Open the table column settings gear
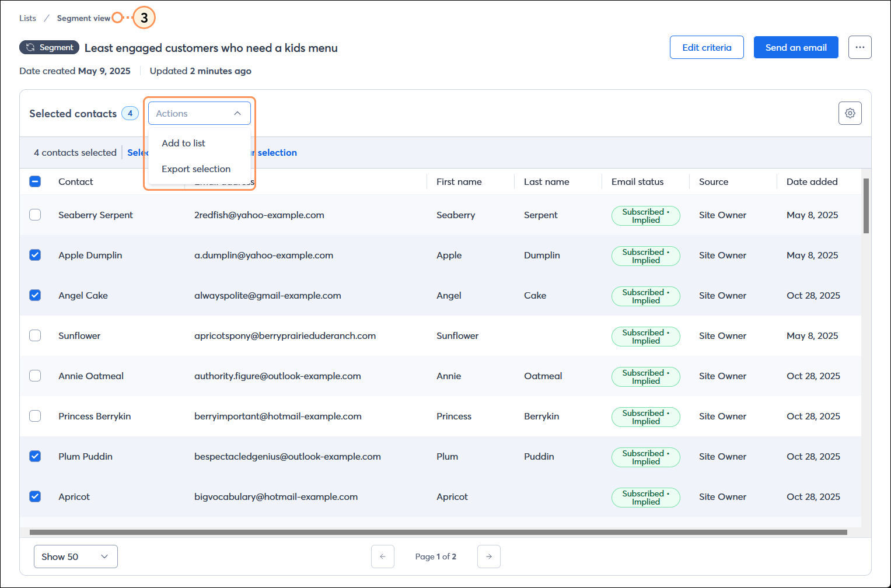This screenshot has height=588, width=891. click(x=850, y=113)
